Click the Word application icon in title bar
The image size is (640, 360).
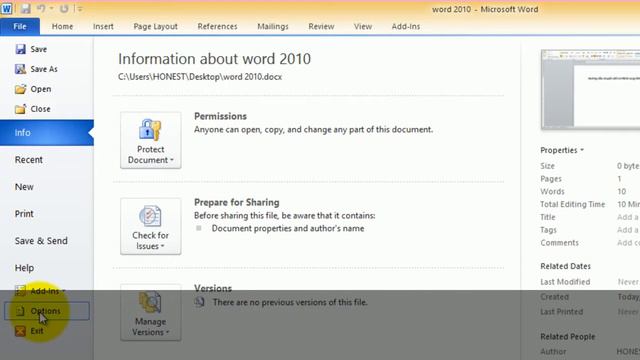(7, 9)
